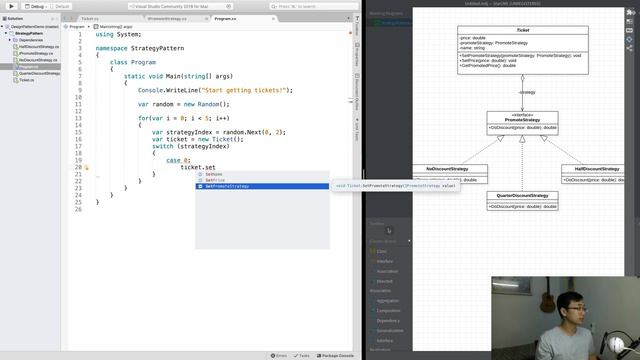This screenshot has height=360, width=640.
Task: Open the Default run target selector
Action: coord(60,7)
